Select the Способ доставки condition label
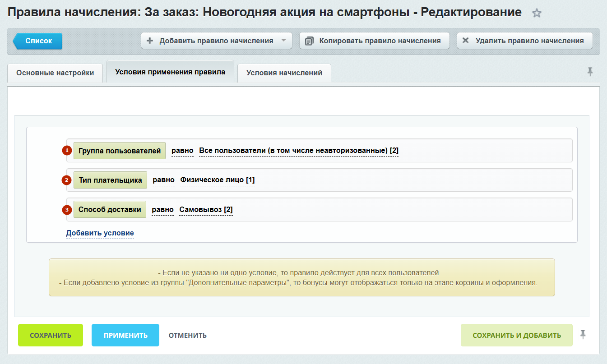 coord(110,209)
